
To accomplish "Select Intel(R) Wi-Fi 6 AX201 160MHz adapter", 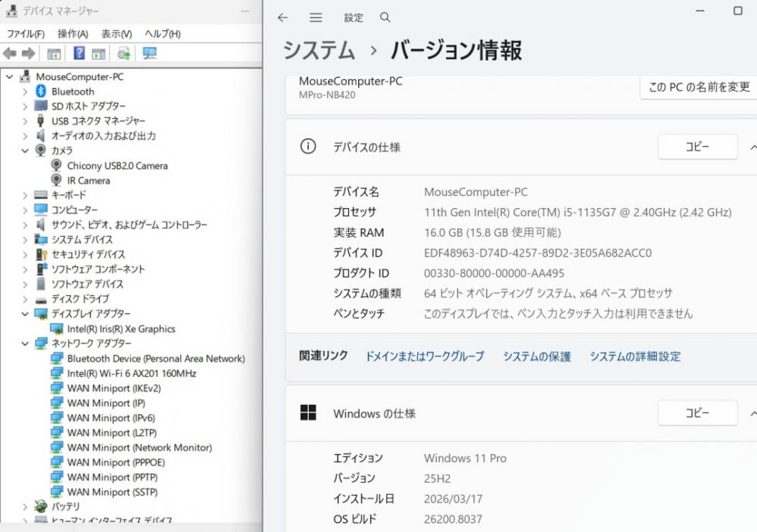I will click(x=131, y=374).
